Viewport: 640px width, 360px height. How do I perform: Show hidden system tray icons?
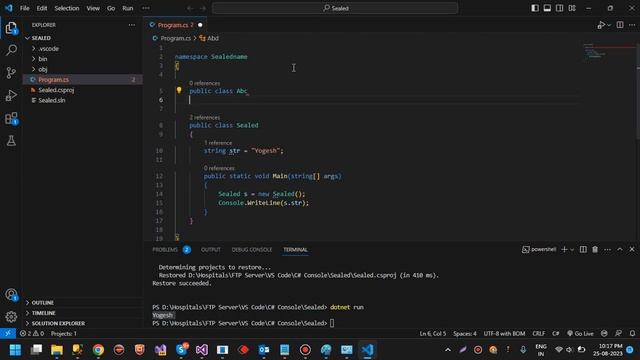448,350
